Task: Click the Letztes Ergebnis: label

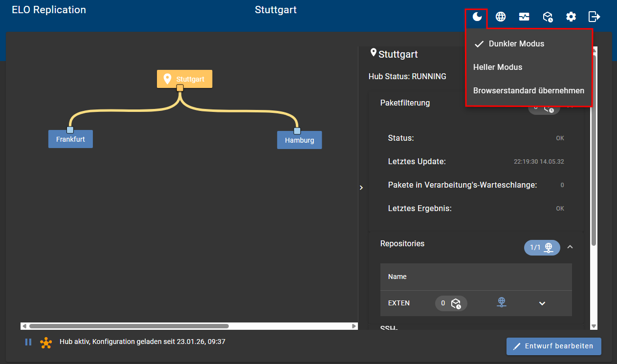Action: [420, 208]
